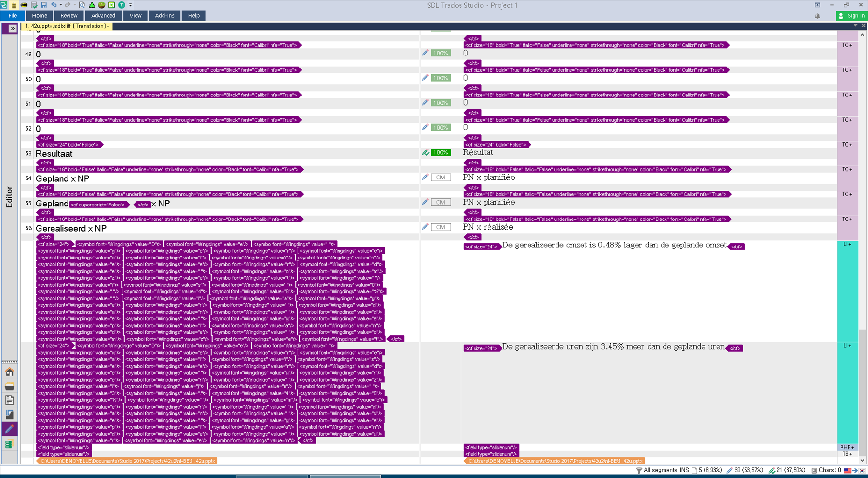Select source text 'Gepland x NP' in row 54
Screen dimensions: 868x478
(63, 179)
